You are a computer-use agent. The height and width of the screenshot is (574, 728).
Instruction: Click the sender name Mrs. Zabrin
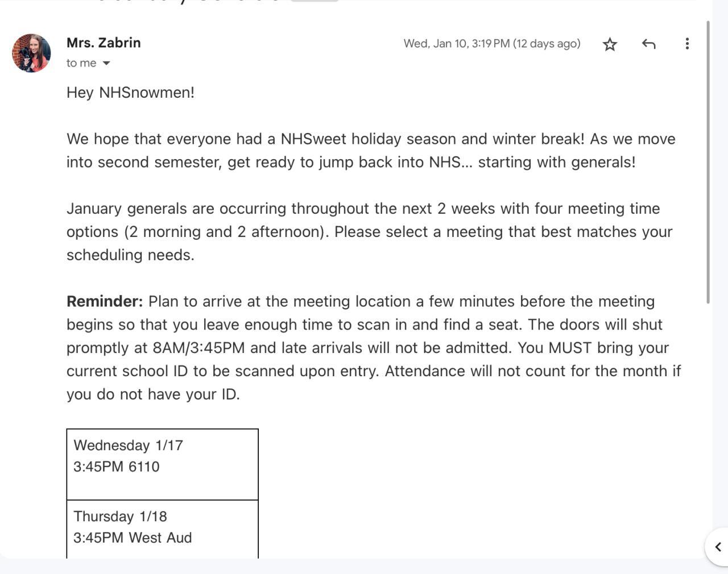104,43
